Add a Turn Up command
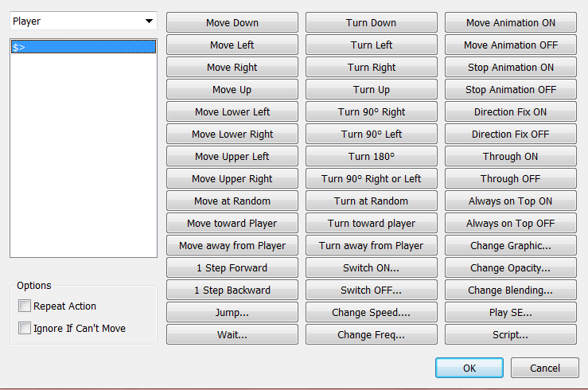Viewport: 588px width, 390px height. 372,90
